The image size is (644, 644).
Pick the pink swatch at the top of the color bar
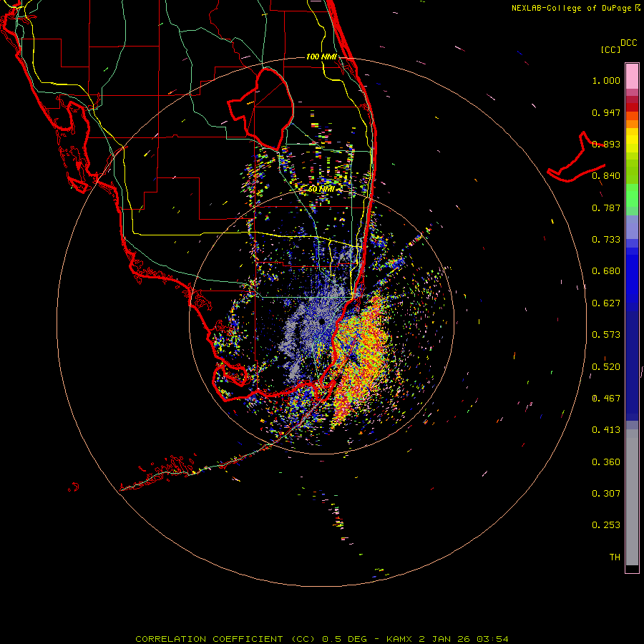(632, 76)
